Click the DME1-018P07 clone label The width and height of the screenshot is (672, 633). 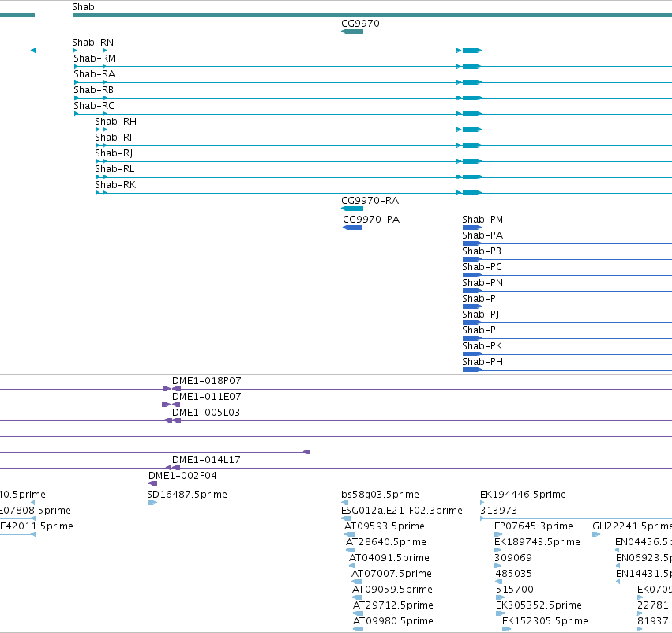(x=207, y=381)
